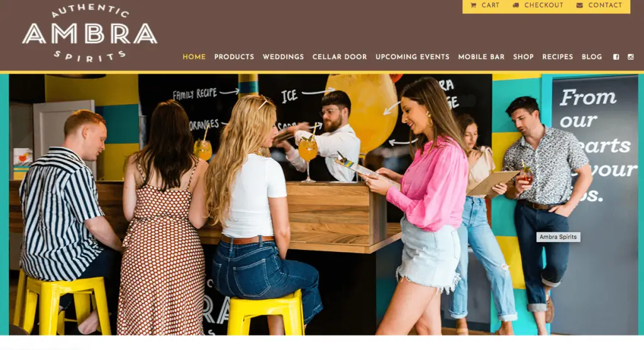Open the Instagram profile icon
This screenshot has height=350, width=644.
coord(630,57)
